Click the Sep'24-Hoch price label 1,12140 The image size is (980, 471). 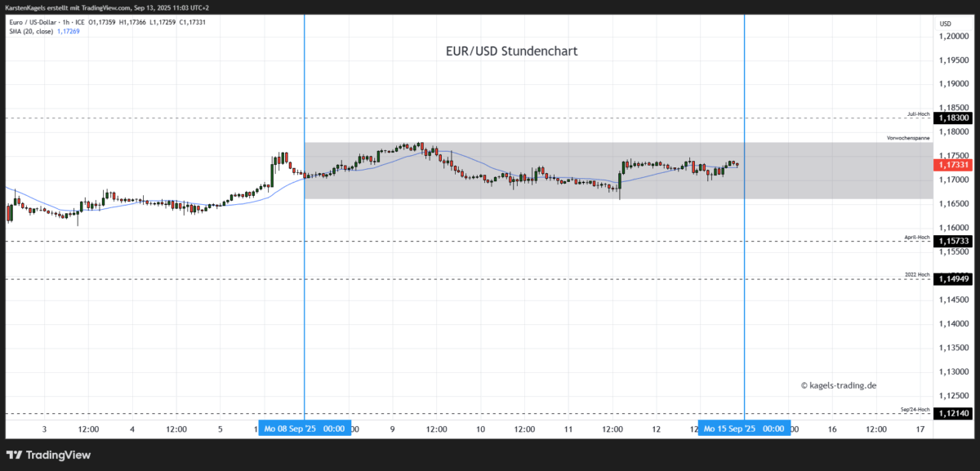[954, 413]
